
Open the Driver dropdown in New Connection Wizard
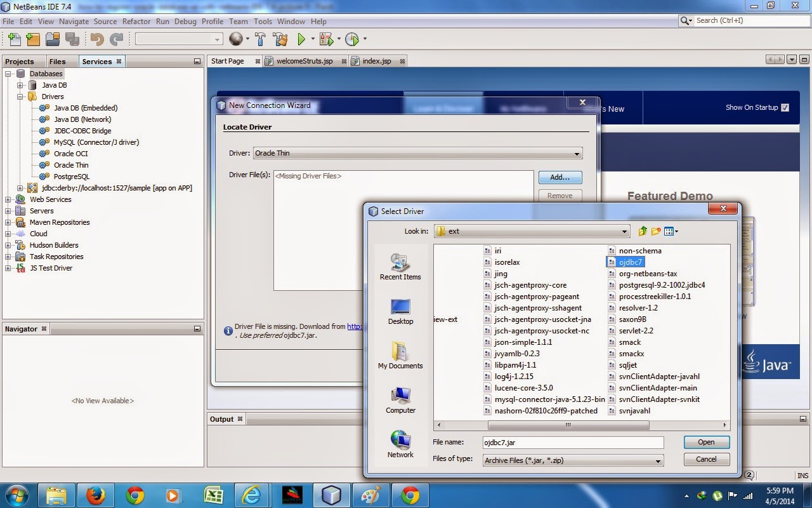(577, 154)
